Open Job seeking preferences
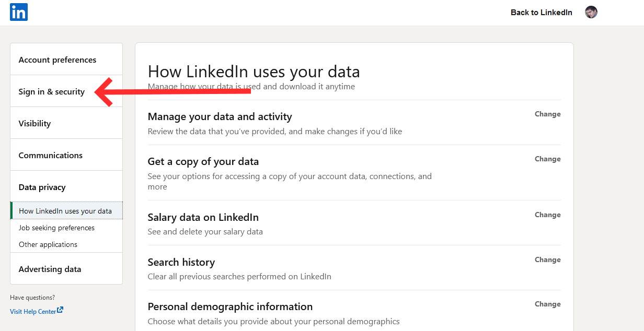The width and height of the screenshot is (644, 331). (x=56, y=228)
